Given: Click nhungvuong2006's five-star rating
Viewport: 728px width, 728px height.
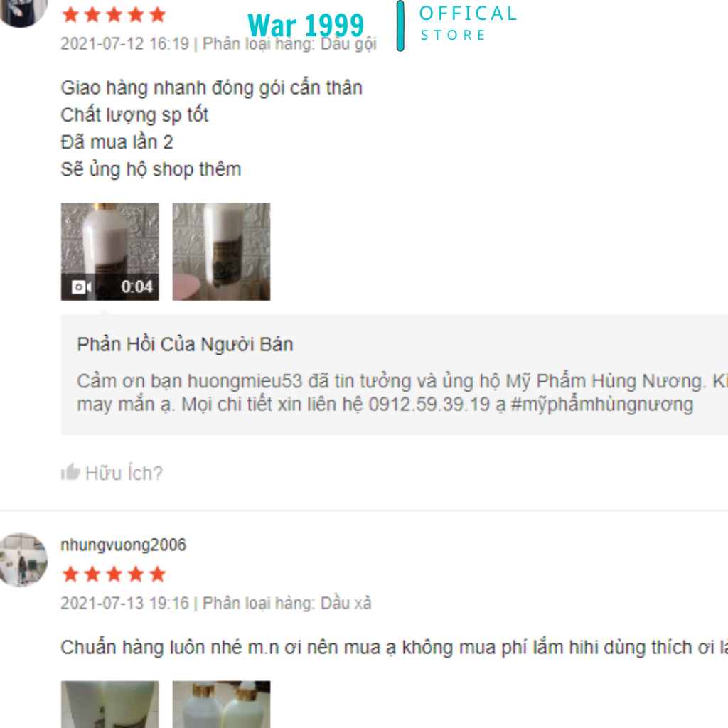Looking at the screenshot, I should [x=114, y=574].
